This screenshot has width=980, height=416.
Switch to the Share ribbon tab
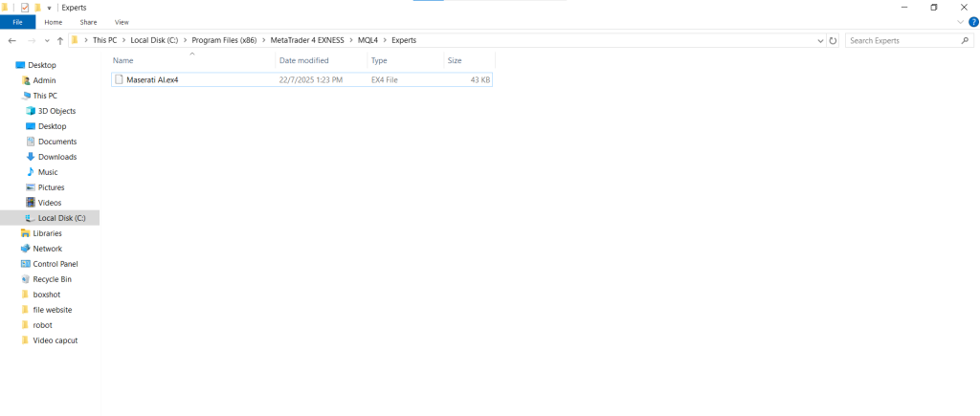click(x=88, y=21)
